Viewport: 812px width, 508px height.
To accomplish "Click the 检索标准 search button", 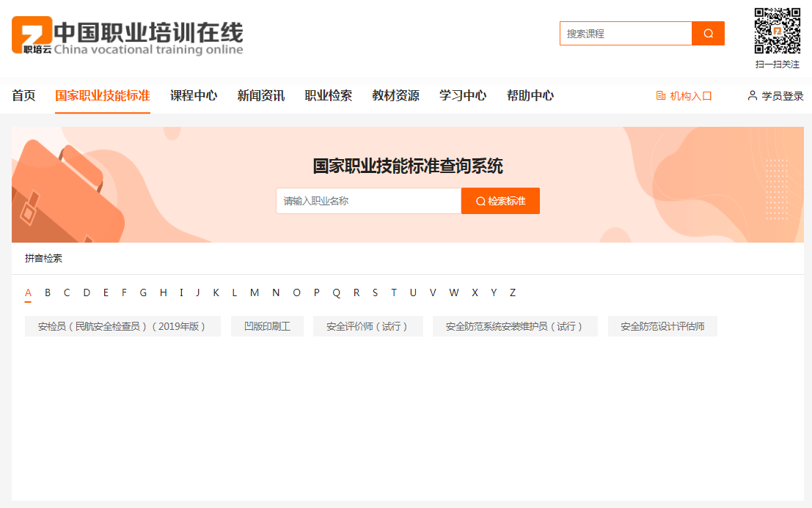I will click(500, 201).
